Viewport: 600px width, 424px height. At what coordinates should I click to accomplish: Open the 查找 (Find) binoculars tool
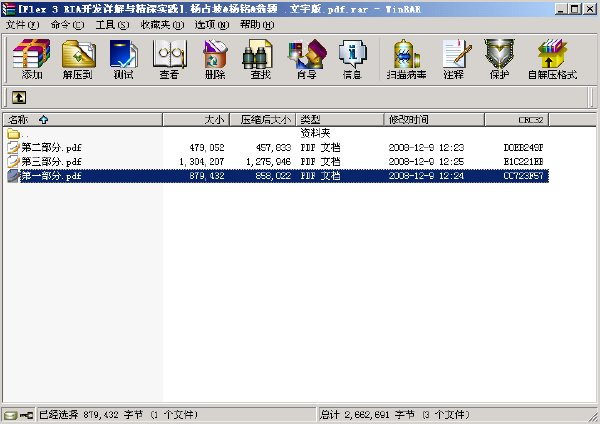[260, 59]
